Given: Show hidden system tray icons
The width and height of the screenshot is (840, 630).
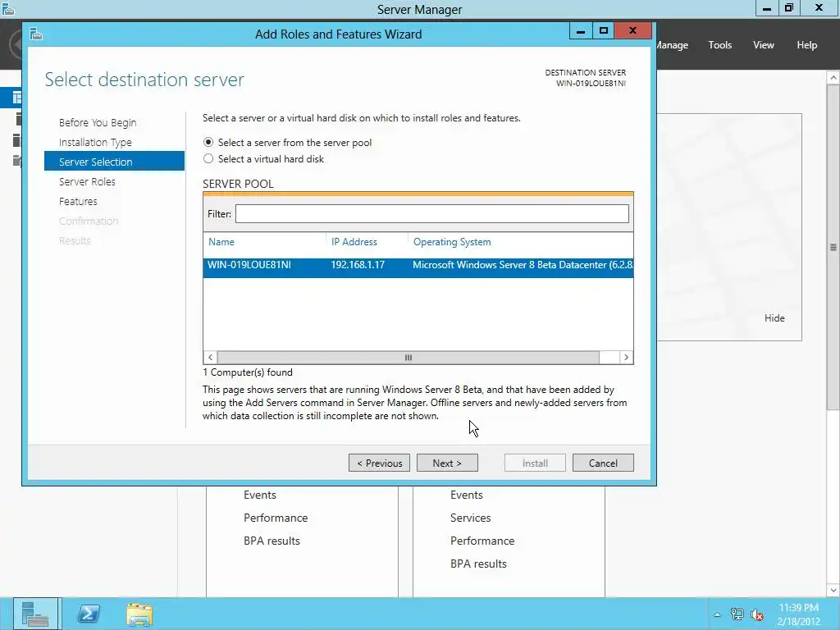Looking at the screenshot, I should point(717,614).
